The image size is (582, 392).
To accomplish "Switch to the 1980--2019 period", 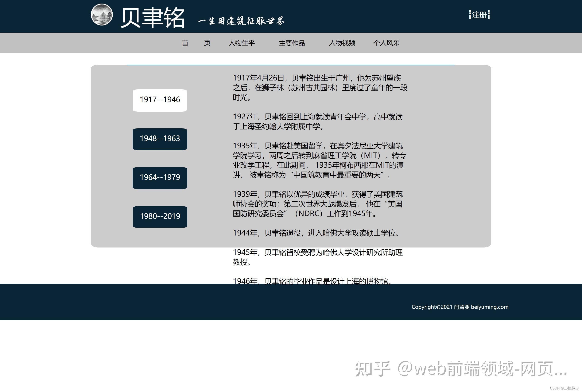I will (x=159, y=217).
